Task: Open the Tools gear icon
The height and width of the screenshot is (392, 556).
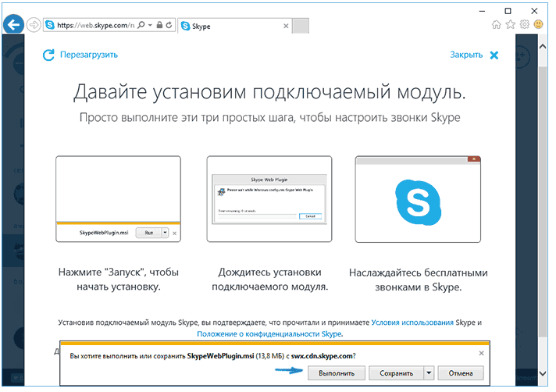Action: tap(525, 24)
